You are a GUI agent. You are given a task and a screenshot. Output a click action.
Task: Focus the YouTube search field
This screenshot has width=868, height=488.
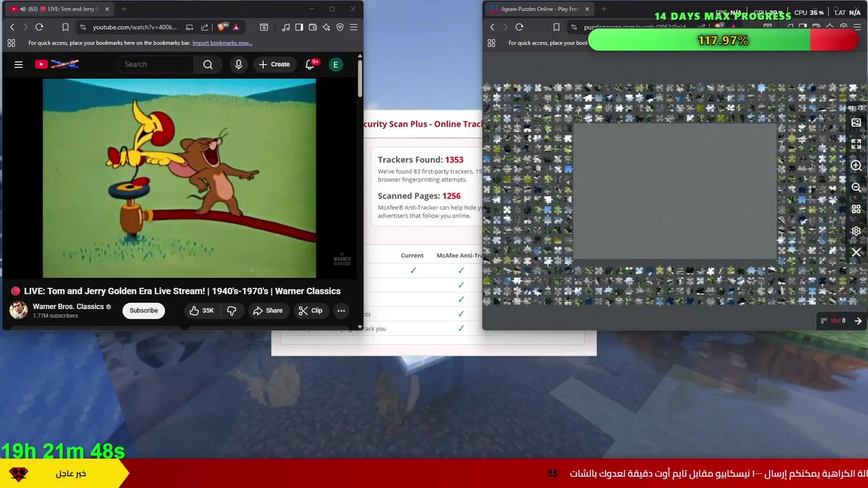[x=156, y=64]
